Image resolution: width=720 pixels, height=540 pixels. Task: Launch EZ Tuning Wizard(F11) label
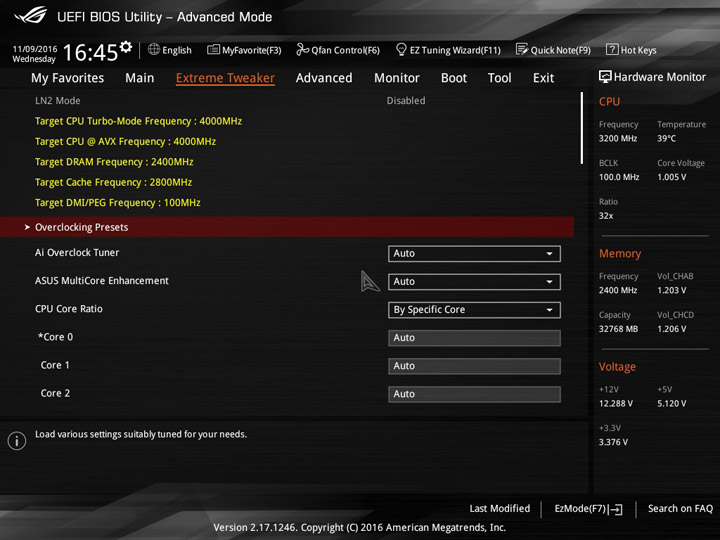click(455, 50)
